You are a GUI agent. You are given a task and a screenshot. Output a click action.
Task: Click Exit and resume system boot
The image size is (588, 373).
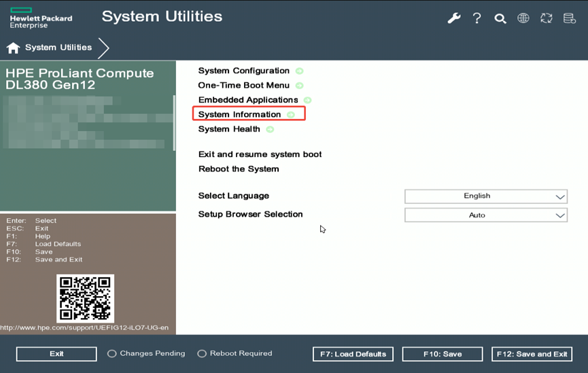[260, 154]
